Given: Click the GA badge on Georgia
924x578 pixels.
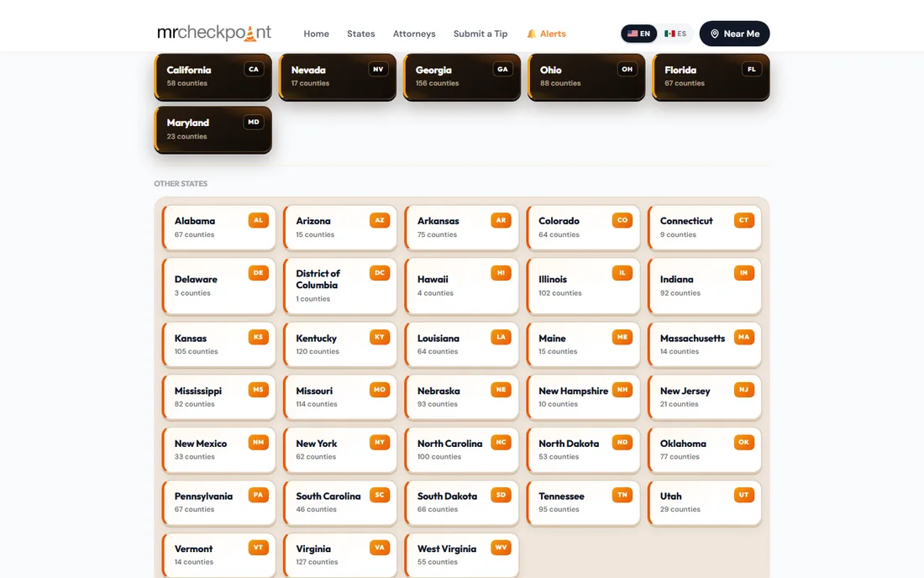Looking at the screenshot, I should coord(502,69).
